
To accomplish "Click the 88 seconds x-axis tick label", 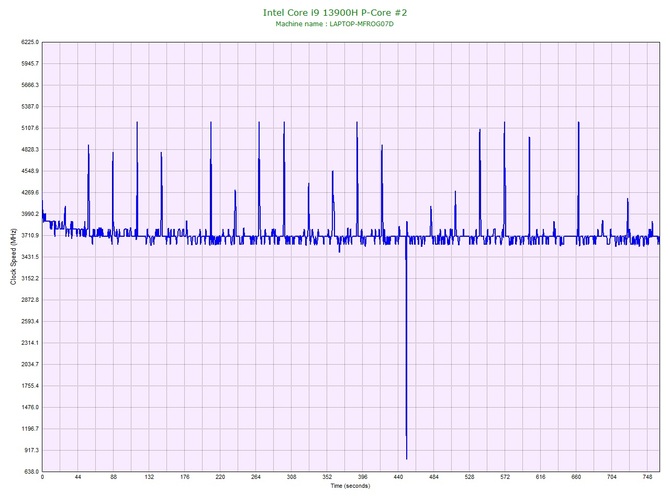I will click(113, 477).
